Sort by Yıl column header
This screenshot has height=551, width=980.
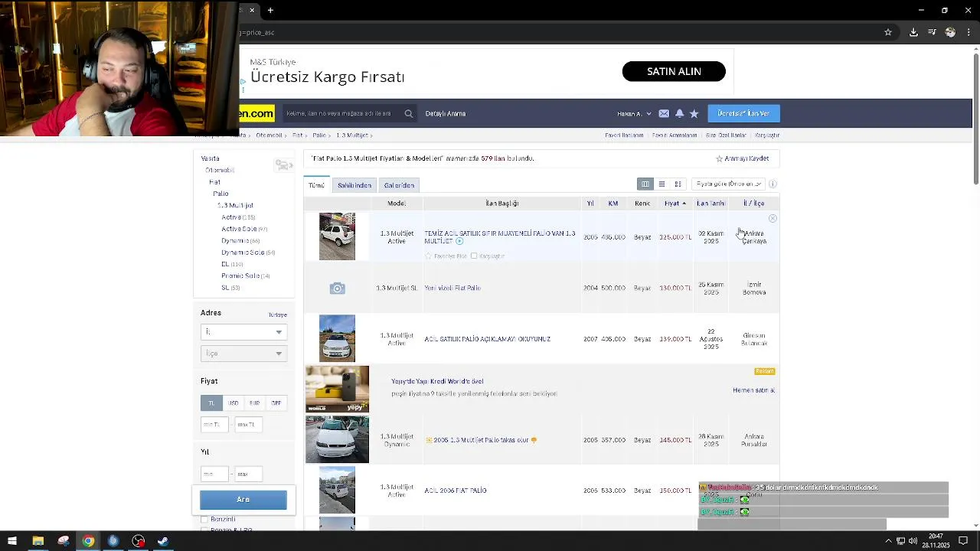[x=590, y=203]
